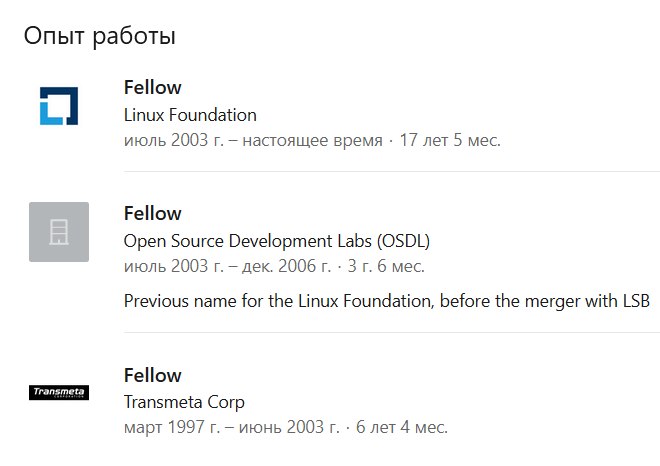Click the date range март 1997 – июнь 2003

[x=232, y=427]
